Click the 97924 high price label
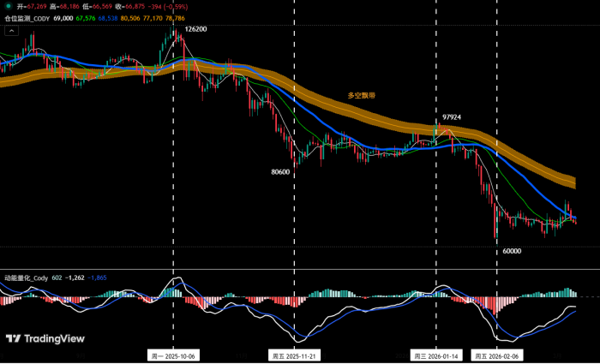This screenshot has width=600, height=364. 452,117
